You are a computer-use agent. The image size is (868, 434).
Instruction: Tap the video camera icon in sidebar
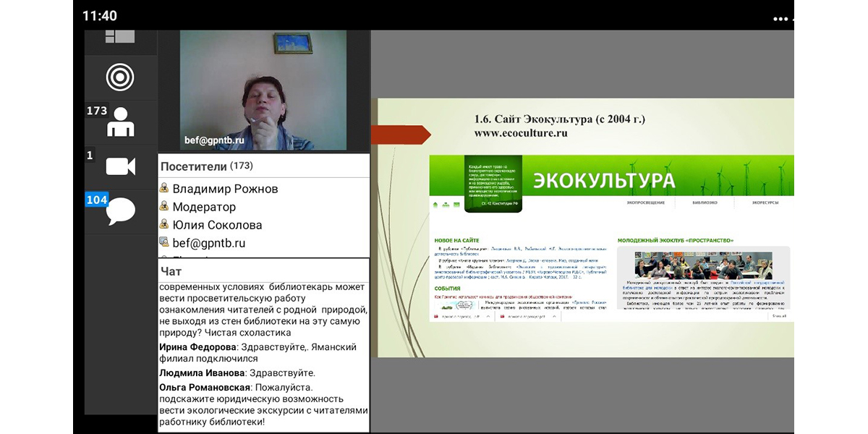[x=120, y=166]
